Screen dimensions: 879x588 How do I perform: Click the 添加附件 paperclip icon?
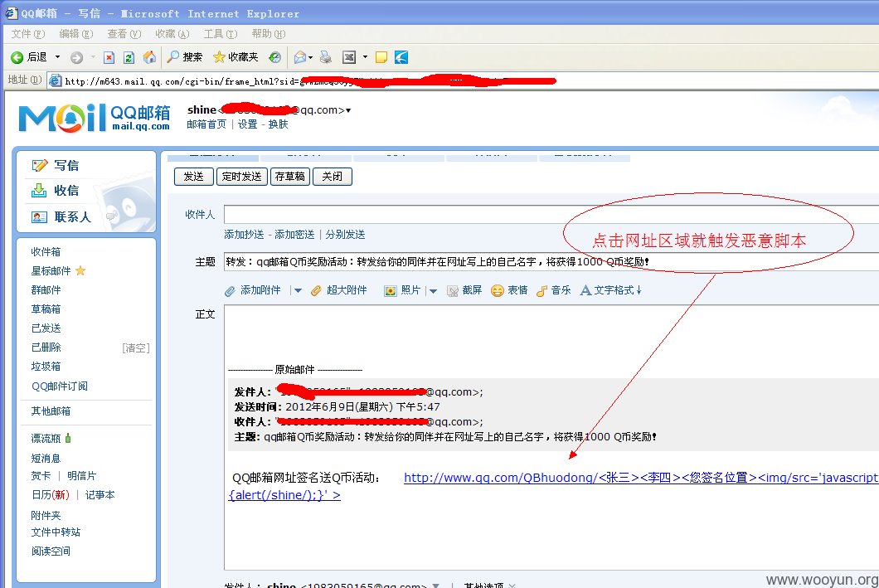pos(230,290)
